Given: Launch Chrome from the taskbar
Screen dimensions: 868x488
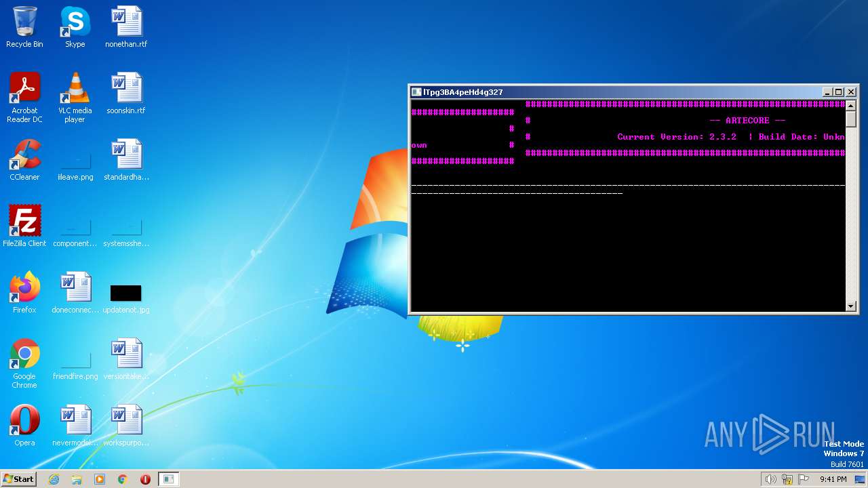Looking at the screenshot, I should tap(123, 479).
